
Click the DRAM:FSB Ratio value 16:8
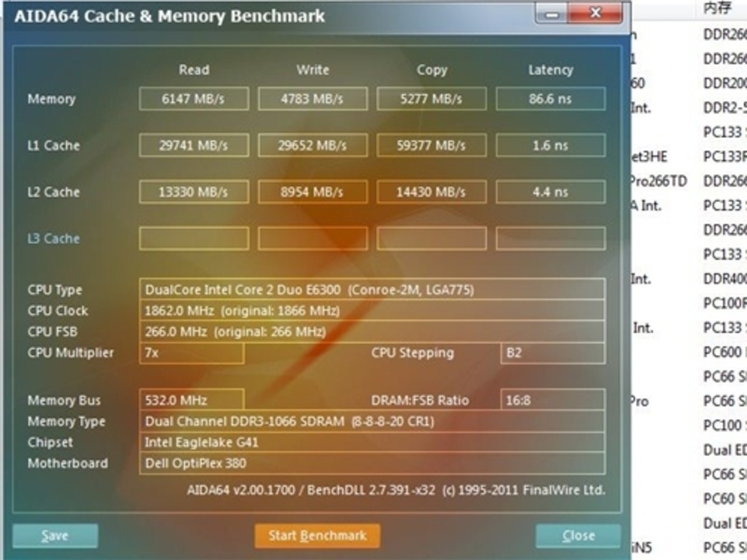point(553,401)
